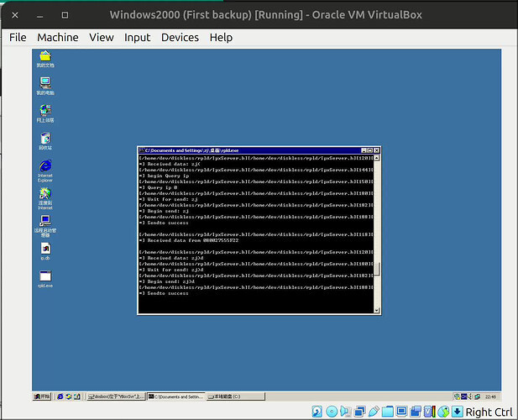
Task: Close the rpld.exe console window
Action: (x=377, y=150)
